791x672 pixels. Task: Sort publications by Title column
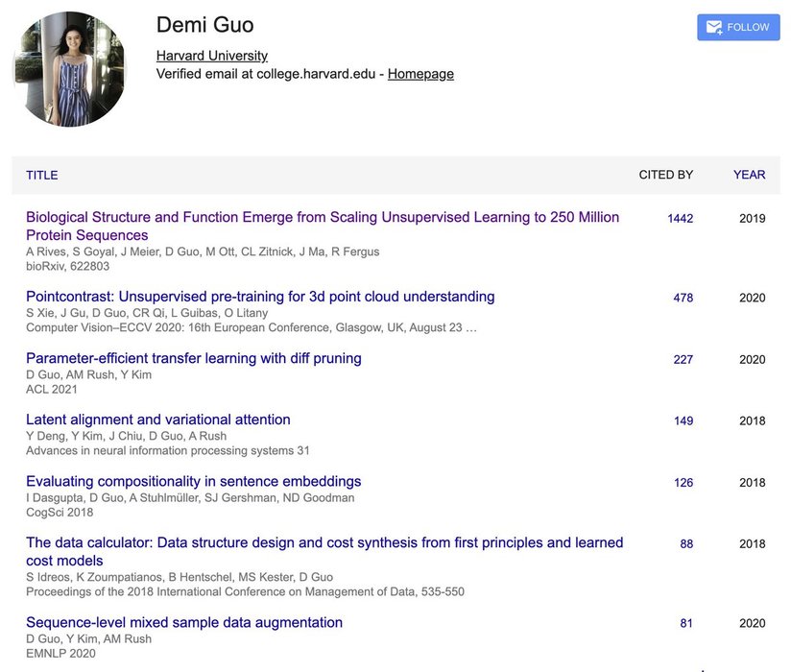click(x=42, y=175)
